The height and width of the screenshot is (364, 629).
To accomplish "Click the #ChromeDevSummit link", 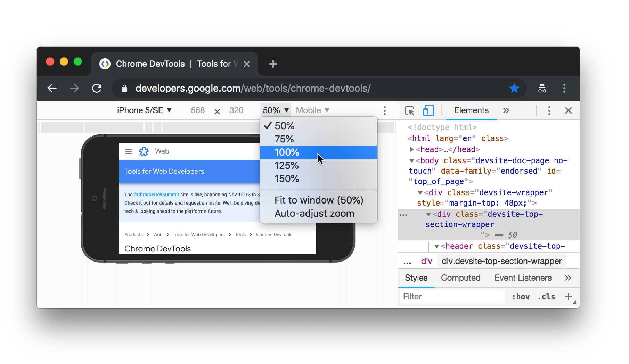I will (x=156, y=195).
